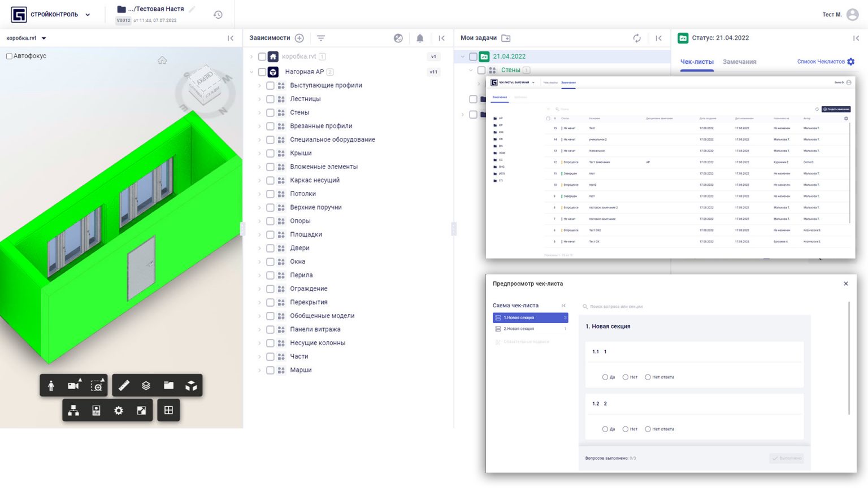Enable the Автофокус checkbox
This screenshot has width=868, height=488.
[x=9, y=56]
